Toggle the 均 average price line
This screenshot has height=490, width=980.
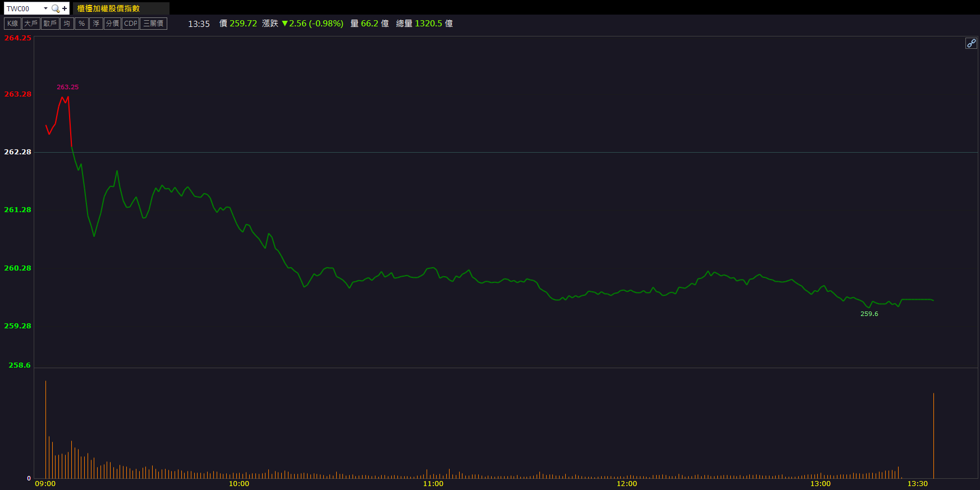(x=67, y=24)
